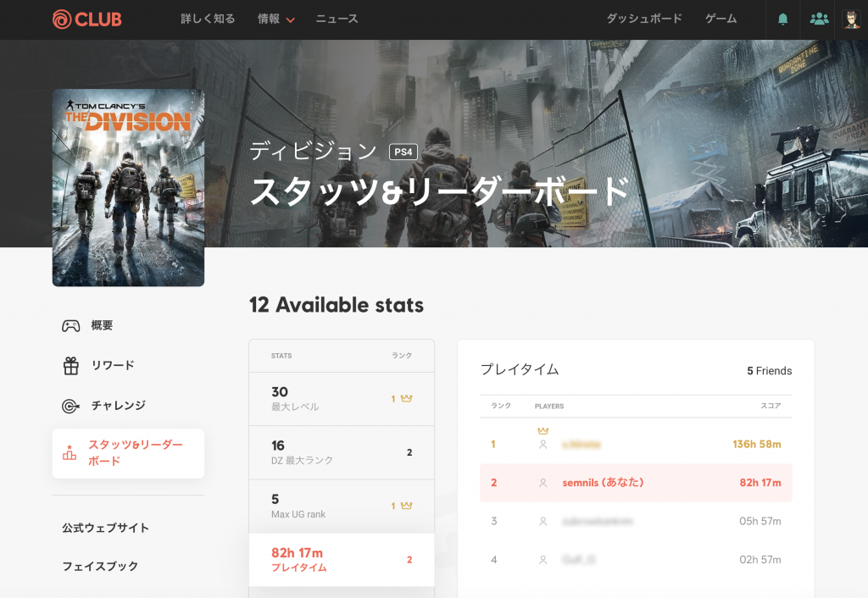This screenshot has width=868, height=598.
Task: Click the 5 Friends count text
Action: pos(770,371)
